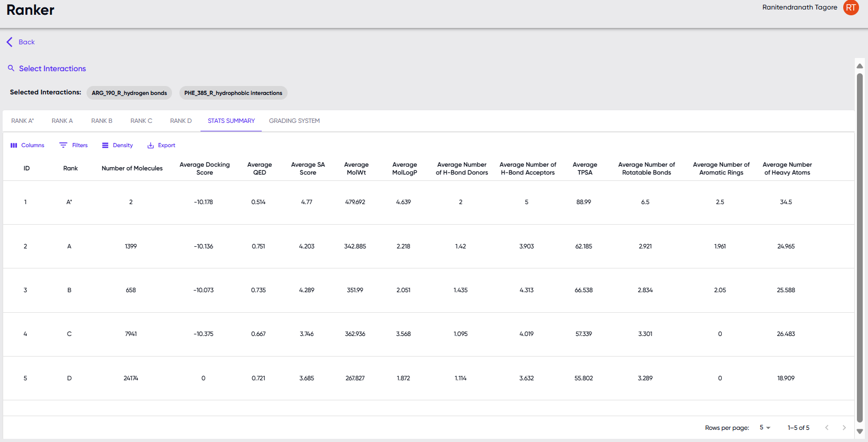The width and height of the screenshot is (868, 442).
Task: Export the stats table
Action: coord(161,145)
